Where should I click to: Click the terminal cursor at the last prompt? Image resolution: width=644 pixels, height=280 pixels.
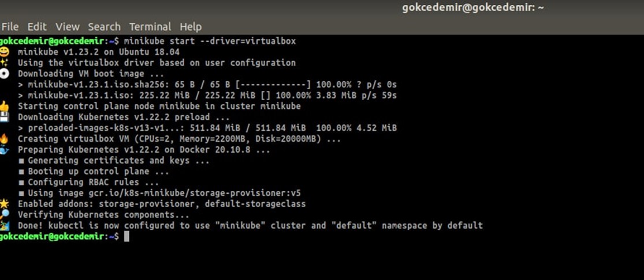(x=126, y=236)
